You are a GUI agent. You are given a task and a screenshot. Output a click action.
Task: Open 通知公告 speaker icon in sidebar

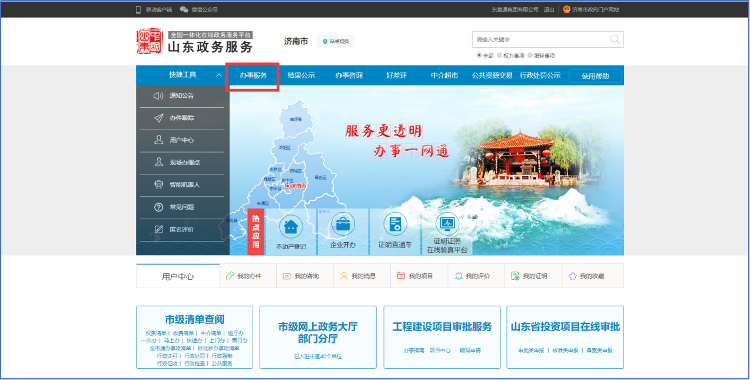[x=158, y=96]
